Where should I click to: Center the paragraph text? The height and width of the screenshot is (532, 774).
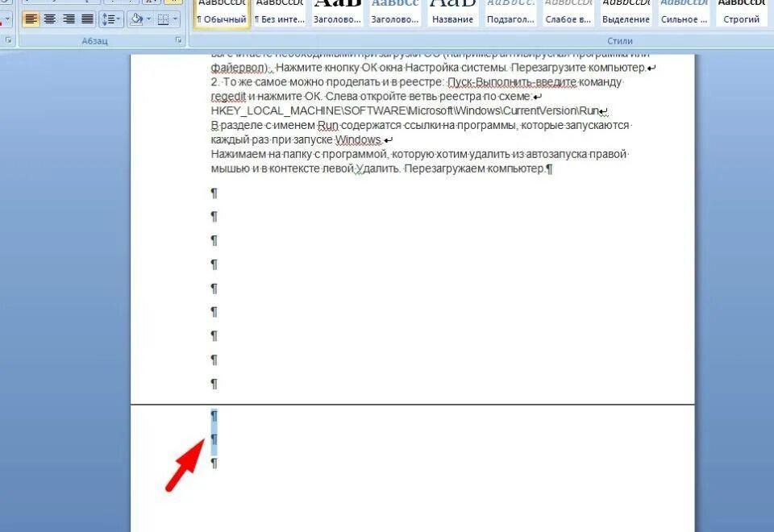click(49, 19)
